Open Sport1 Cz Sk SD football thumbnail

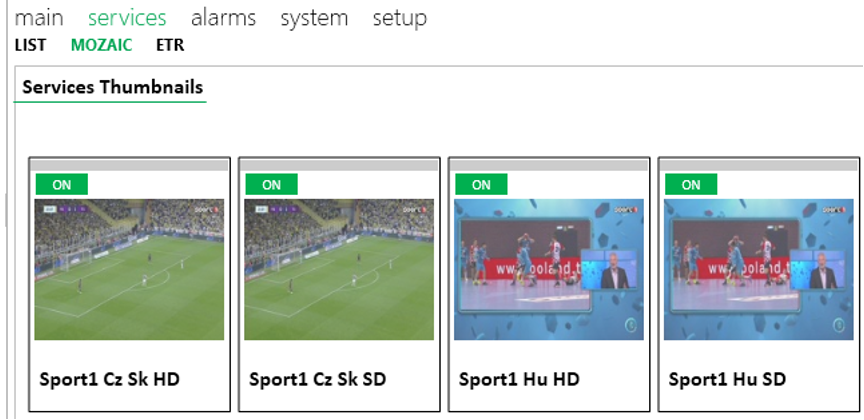339,270
